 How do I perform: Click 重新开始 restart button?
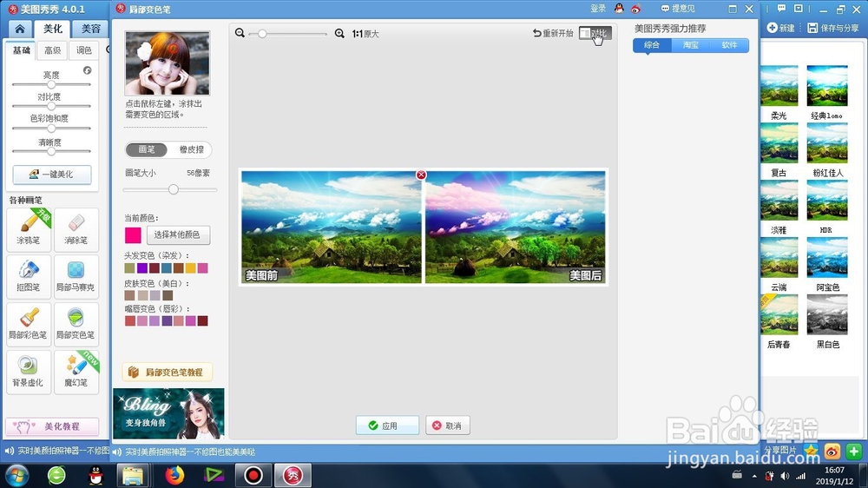(x=552, y=33)
